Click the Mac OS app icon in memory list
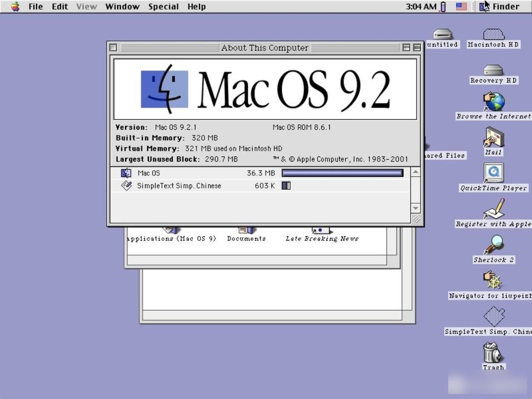532x399 pixels. click(x=126, y=173)
